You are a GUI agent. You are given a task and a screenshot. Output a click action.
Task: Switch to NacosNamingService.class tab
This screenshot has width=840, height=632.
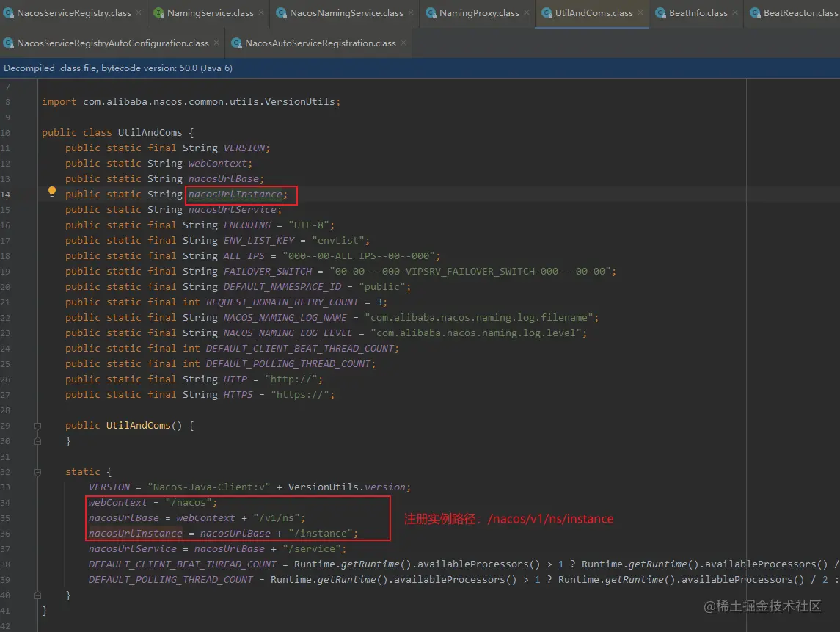(346, 13)
